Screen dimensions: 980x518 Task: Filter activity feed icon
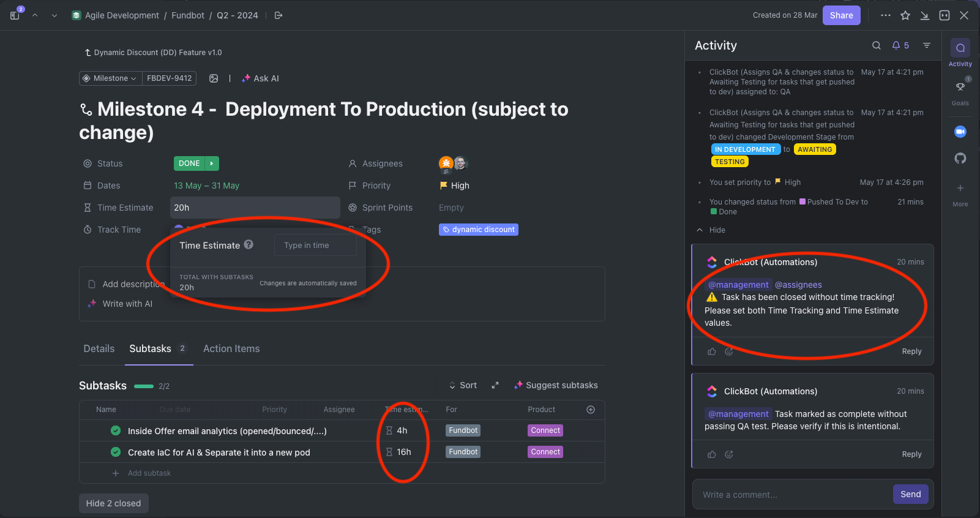coord(927,45)
